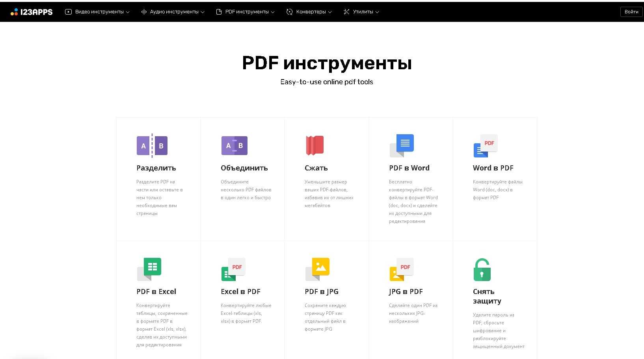Click the Разделить heading link

point(156,168)
